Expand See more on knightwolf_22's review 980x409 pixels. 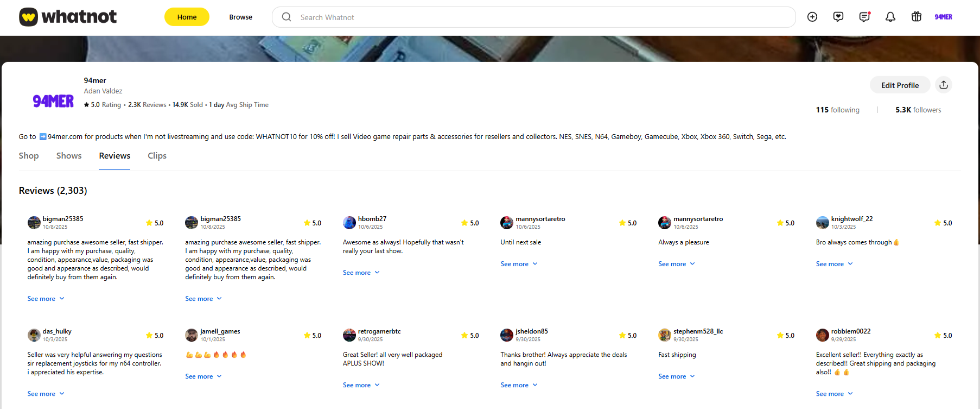pos(834,264)
